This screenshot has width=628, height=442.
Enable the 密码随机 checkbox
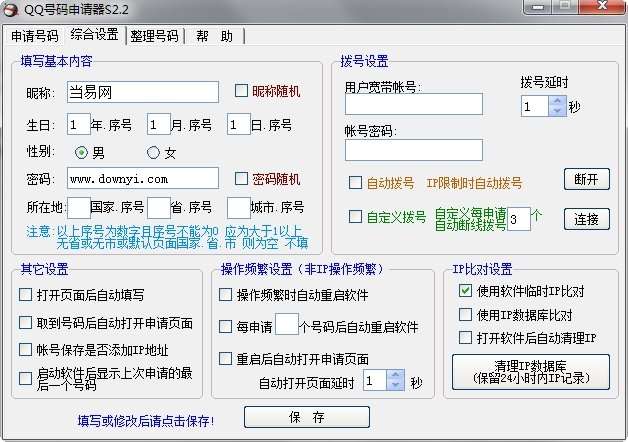pos(241,179)
